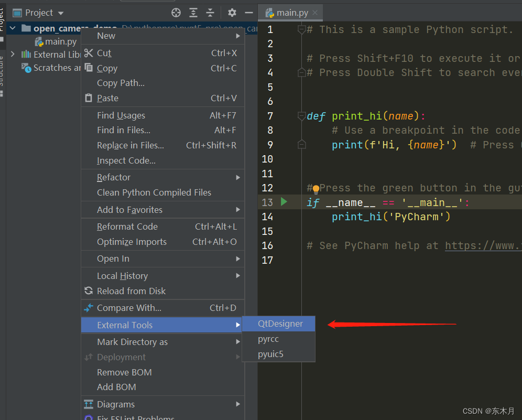The image size is (522, 420).
Task: Click the open_camera_demo folder icon
Action: 26,28
